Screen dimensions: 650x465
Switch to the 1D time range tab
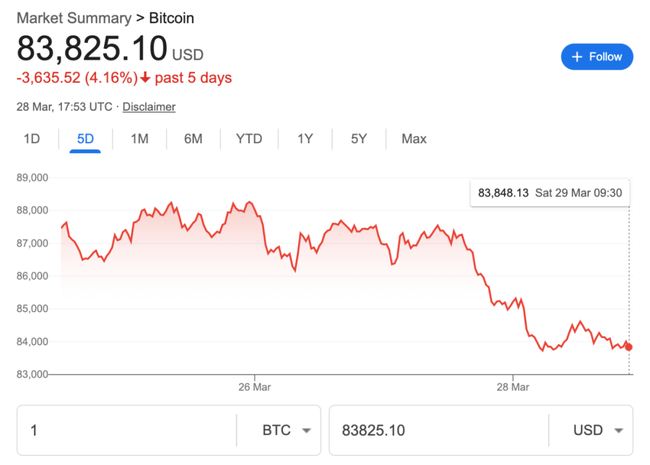(31, 139)
